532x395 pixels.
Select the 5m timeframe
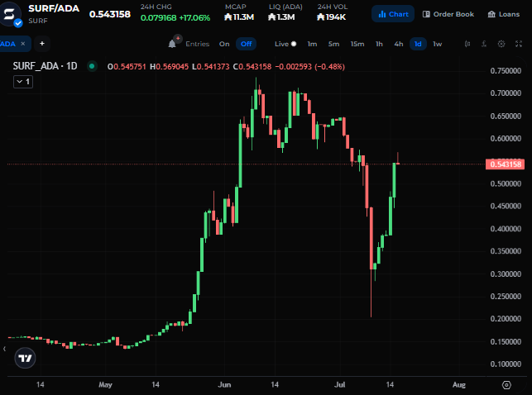(x=333, y=44)
